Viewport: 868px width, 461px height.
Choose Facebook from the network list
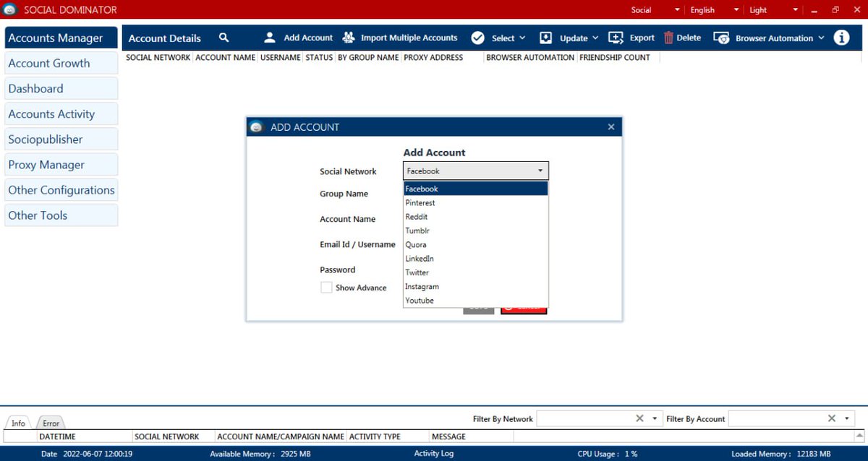(475, 189)
